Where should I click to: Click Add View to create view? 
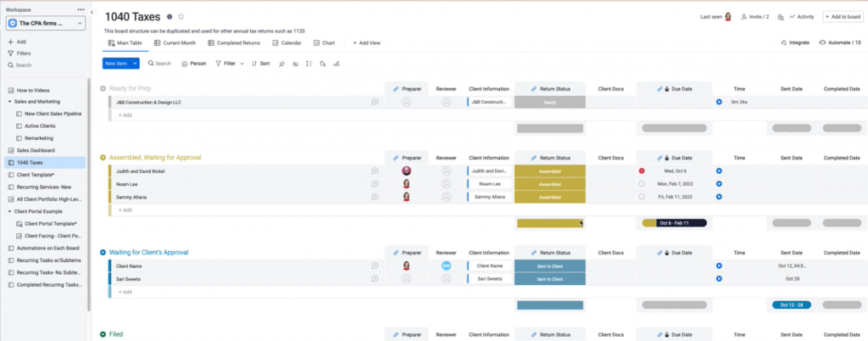pyautogui.click(x=366, y=42)
